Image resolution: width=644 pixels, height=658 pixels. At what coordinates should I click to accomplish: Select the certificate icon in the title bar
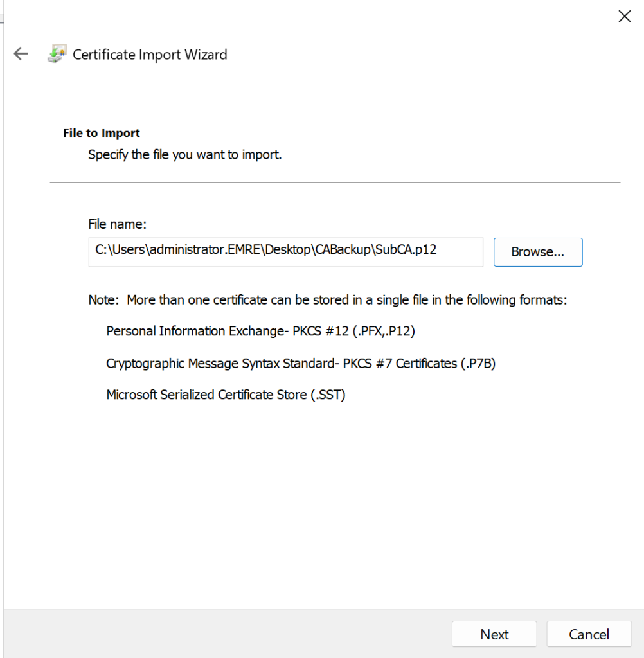(x=57, y=54)
